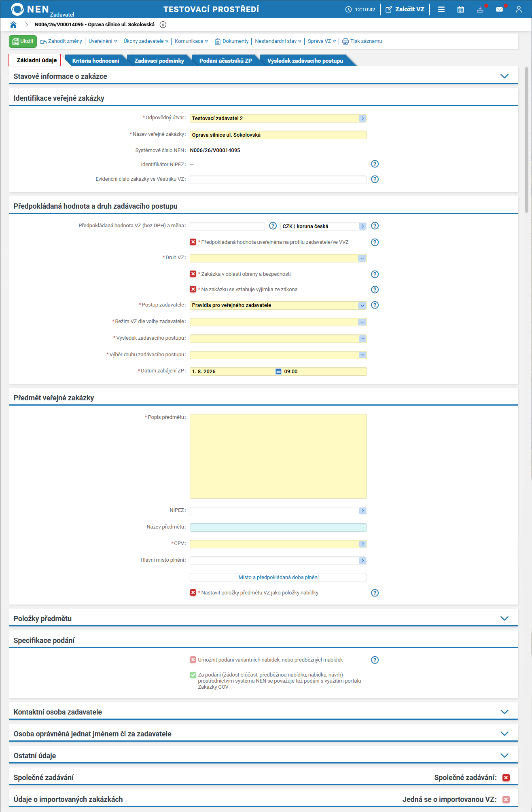Open the user profile icon
The height and width of the screenshot is (812, 532).
[x=519, y=9]
